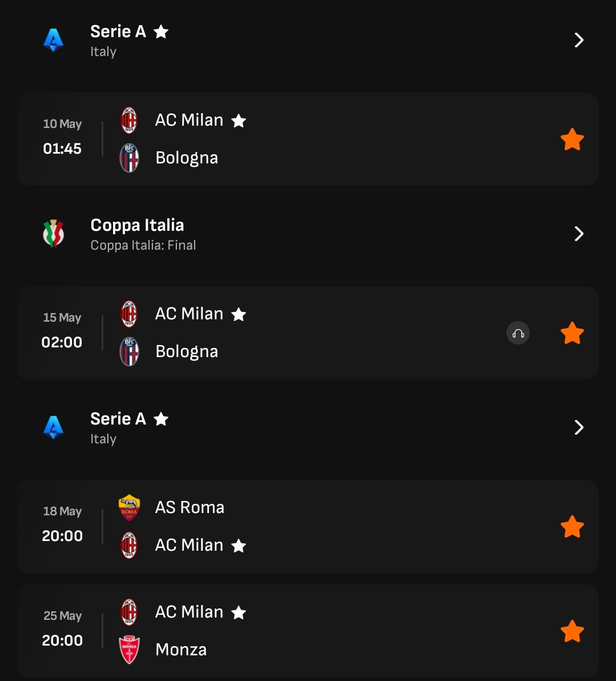Expand second Serie A section chevron
Image resolution: width=616 pixels, height=681 pixels.
(579, 427)
